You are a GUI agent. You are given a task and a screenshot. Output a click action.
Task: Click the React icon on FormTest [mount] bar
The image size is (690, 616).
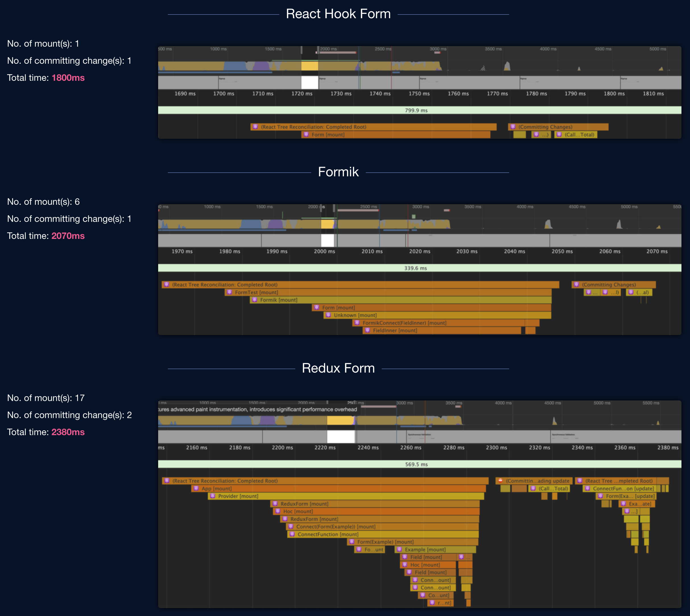point(230,292)
